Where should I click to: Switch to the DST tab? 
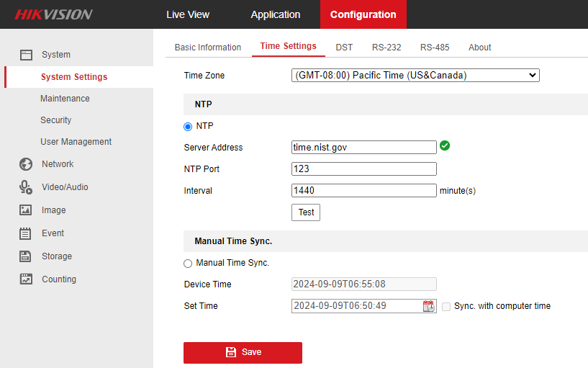344,48
